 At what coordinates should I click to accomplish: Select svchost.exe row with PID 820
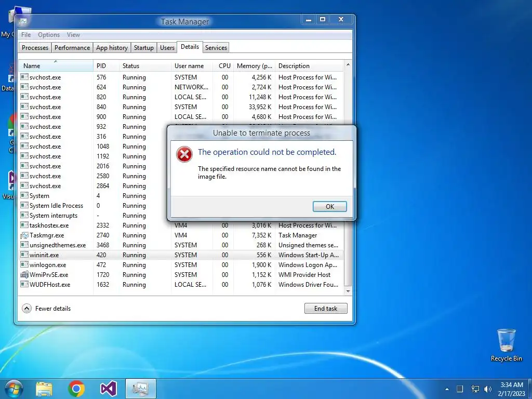pos(181,97)
